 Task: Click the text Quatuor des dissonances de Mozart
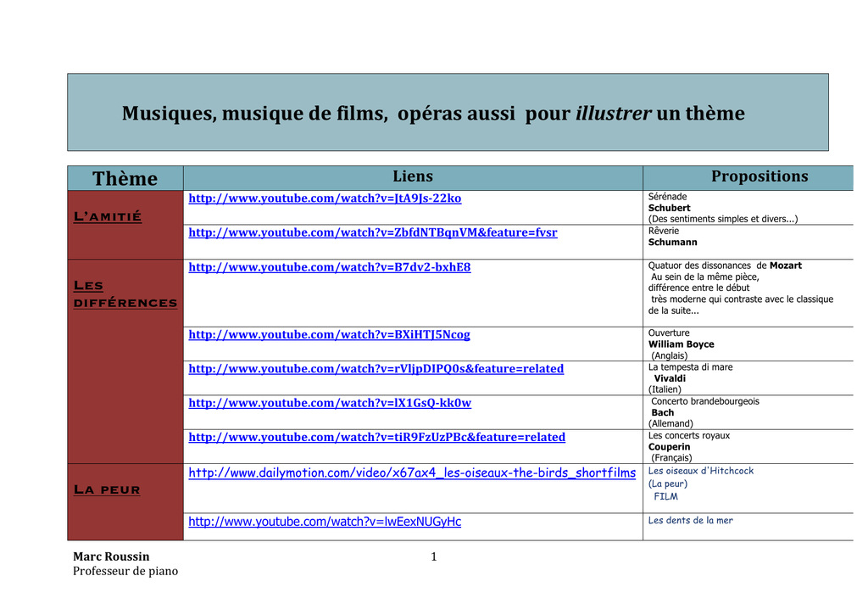725,266
